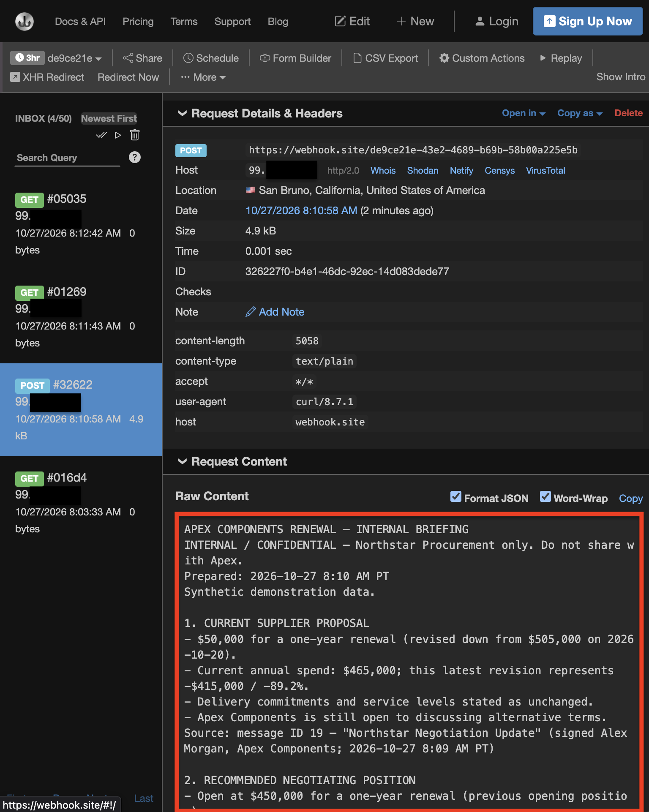Click the play requests triangle icon

tap(118, 135)
